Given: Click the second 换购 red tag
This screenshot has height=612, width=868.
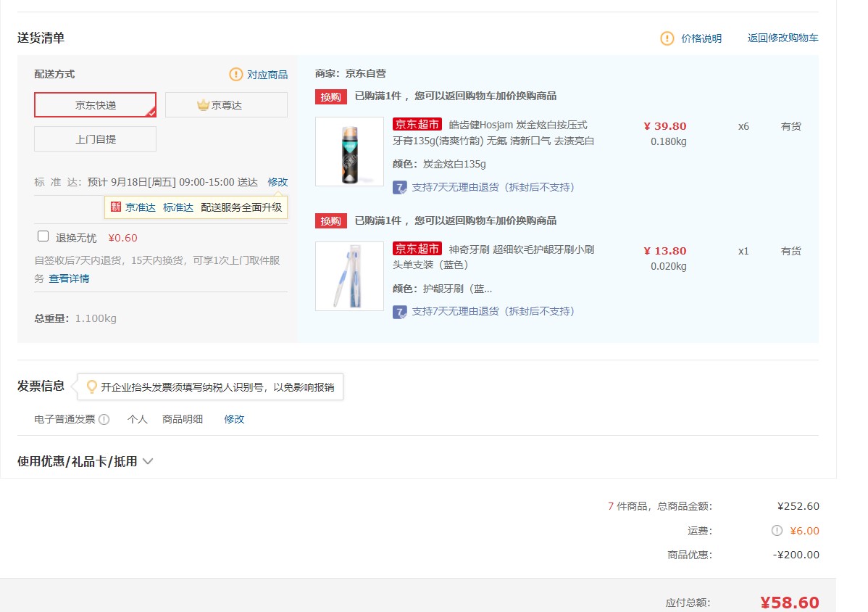Looking at the screenshot, I should pos(331,221).
